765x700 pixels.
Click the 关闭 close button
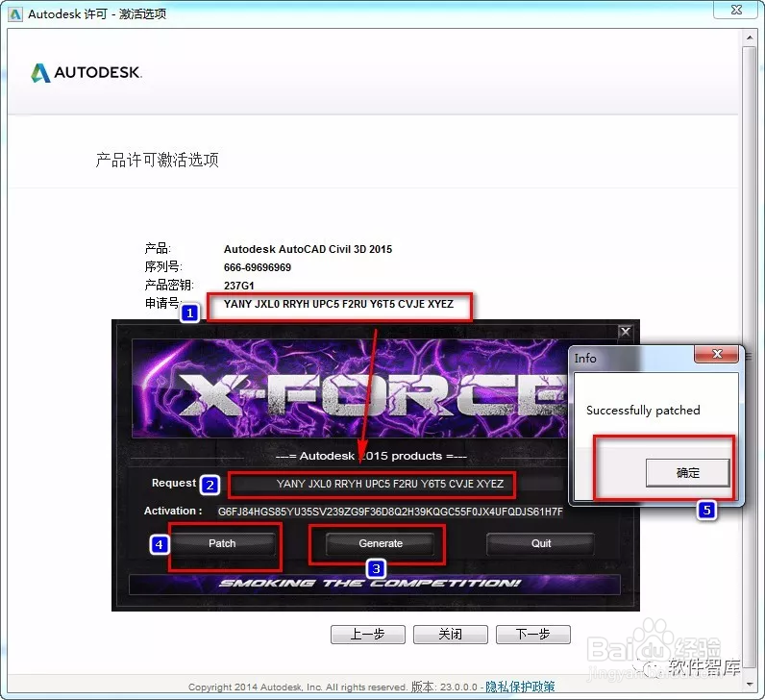pyautogui.click(x=451, y=634)
